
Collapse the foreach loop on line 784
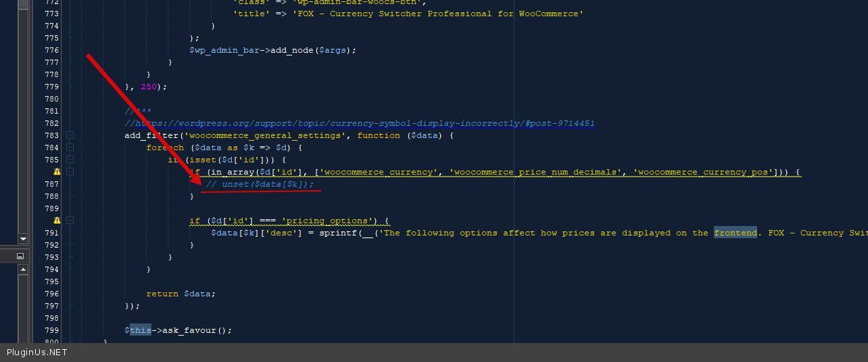click(x=70, y=148)
